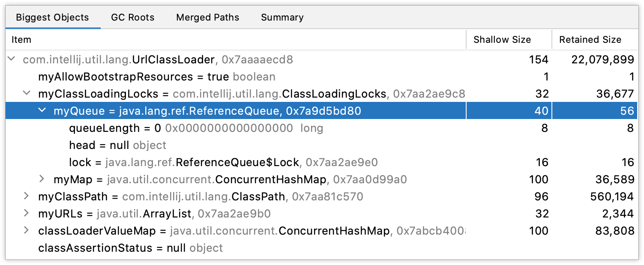This screenshot has width=644, height=265.
Task: Click the Item column header
Action: pyautogui.click(x=21, y=39)
